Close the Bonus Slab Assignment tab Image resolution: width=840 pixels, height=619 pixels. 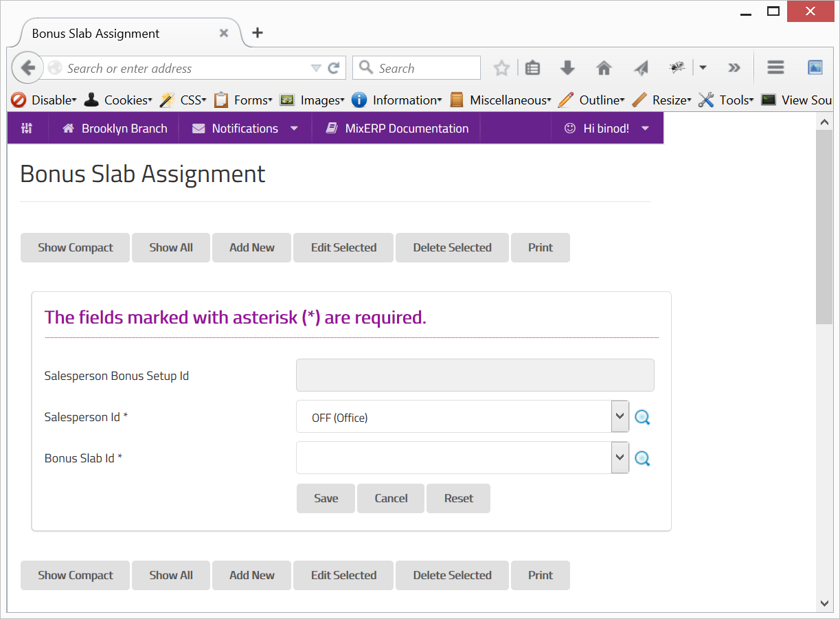(224, 33)
